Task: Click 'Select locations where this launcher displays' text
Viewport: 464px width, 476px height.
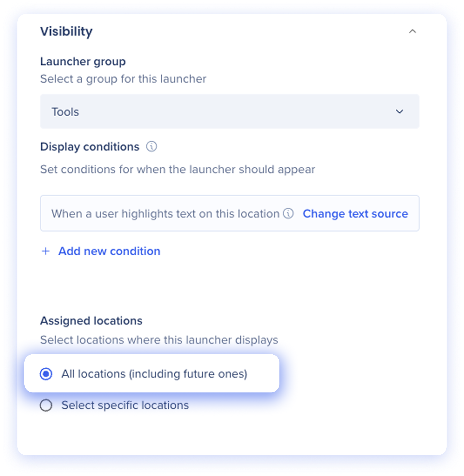Action: [x=159, y=340]
